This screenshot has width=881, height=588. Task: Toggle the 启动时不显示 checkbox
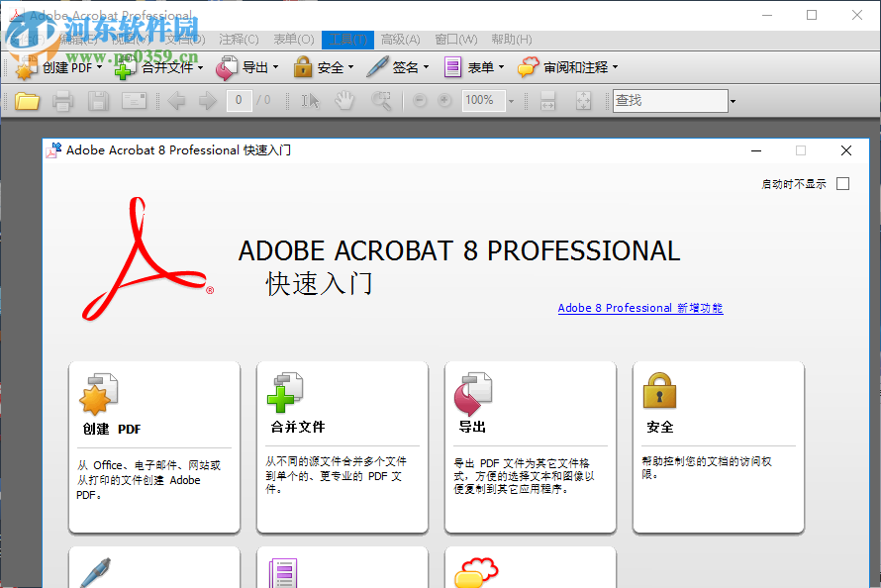(x=842, y=183)
